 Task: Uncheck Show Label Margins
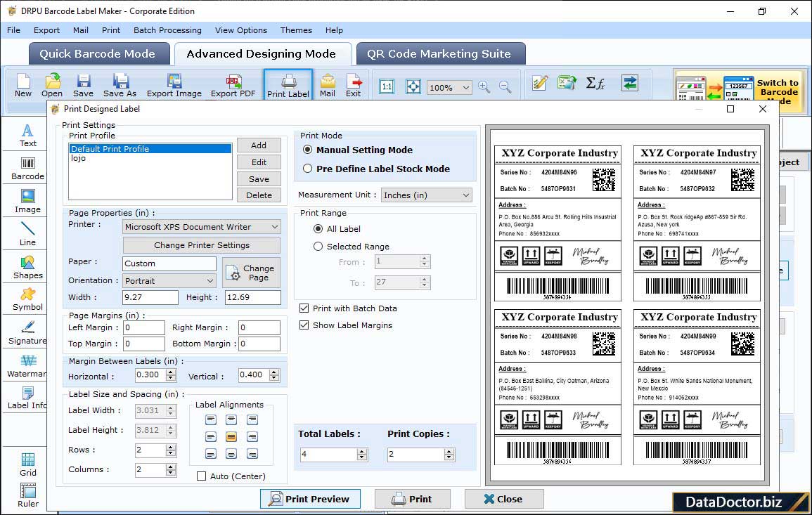[x=304, y=325]
